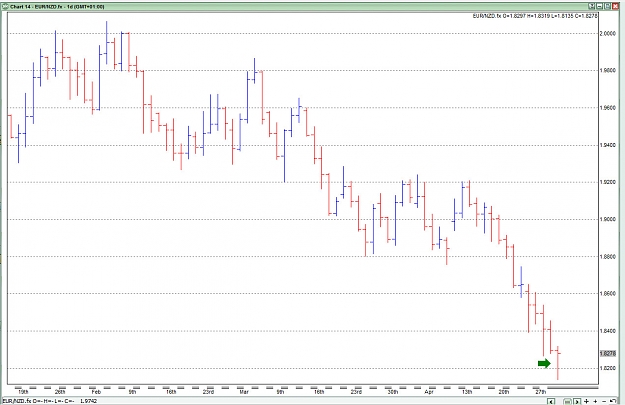625x405 pixels.
Task: Select the 1.9200 price axis label
Action: [x=607, y=182]
